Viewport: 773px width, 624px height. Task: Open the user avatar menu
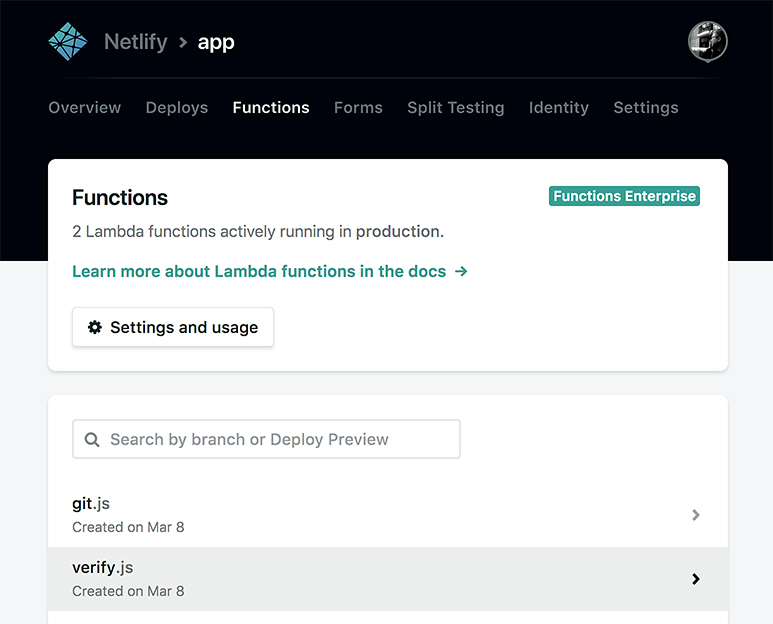[707, 41]
